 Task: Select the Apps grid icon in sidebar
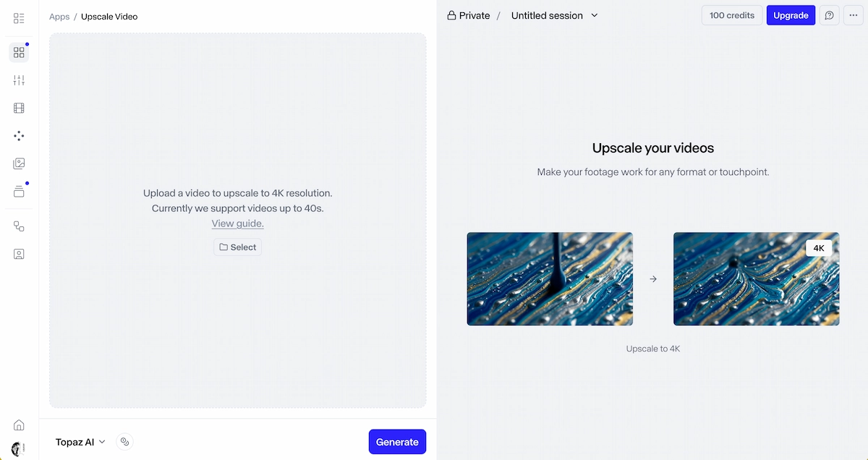pos(19,53)
